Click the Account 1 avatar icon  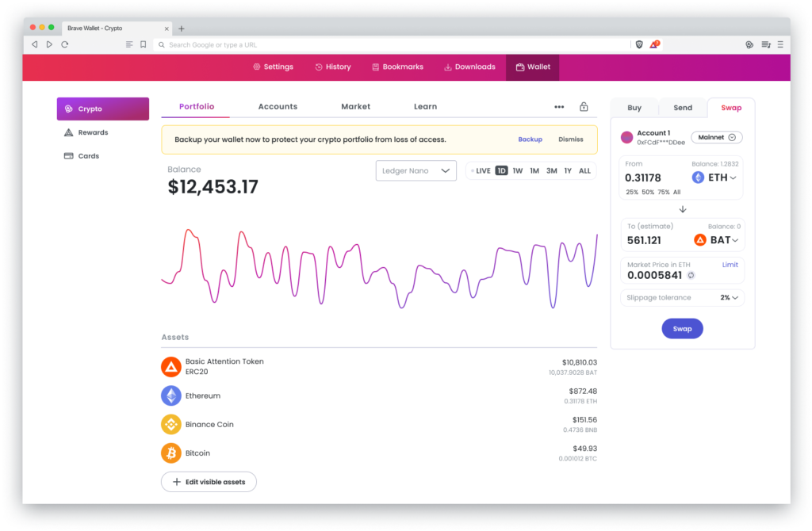pyautogui.click(x=626, y=137)
